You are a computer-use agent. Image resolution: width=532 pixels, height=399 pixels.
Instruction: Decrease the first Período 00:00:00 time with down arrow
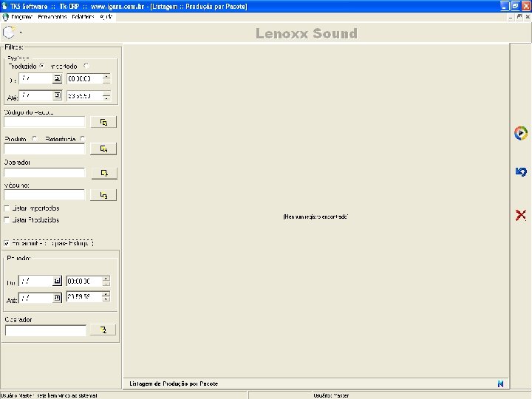[x=106, y=81]
